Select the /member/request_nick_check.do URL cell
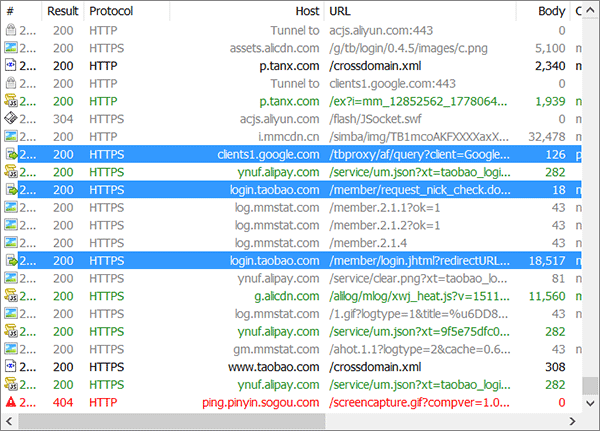The image size is (600, 431). 419,190
